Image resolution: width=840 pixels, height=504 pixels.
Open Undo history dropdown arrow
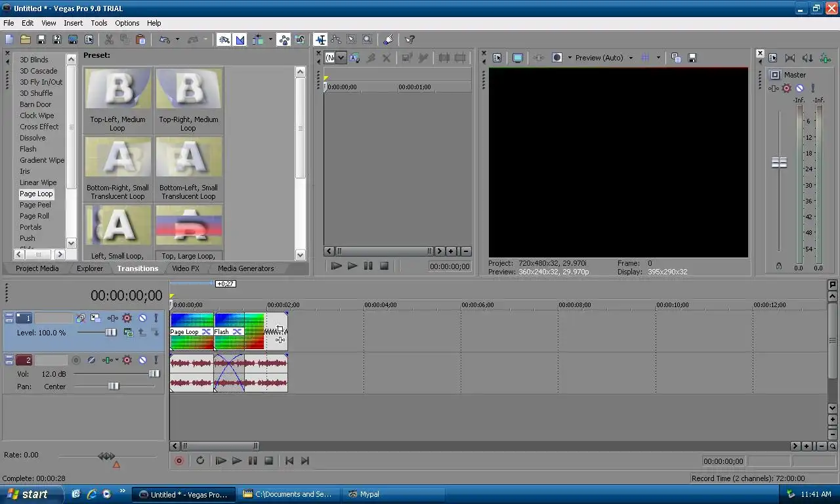[x=177, y=40]
